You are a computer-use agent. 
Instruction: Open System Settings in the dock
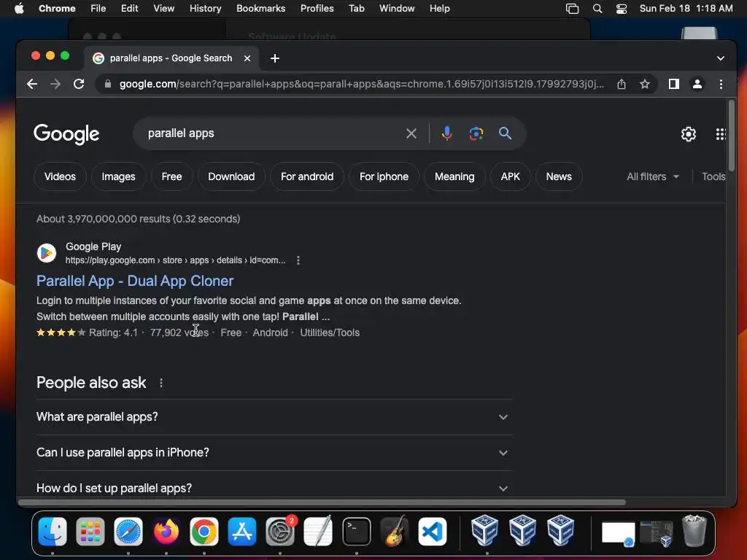tap(280, 532)
